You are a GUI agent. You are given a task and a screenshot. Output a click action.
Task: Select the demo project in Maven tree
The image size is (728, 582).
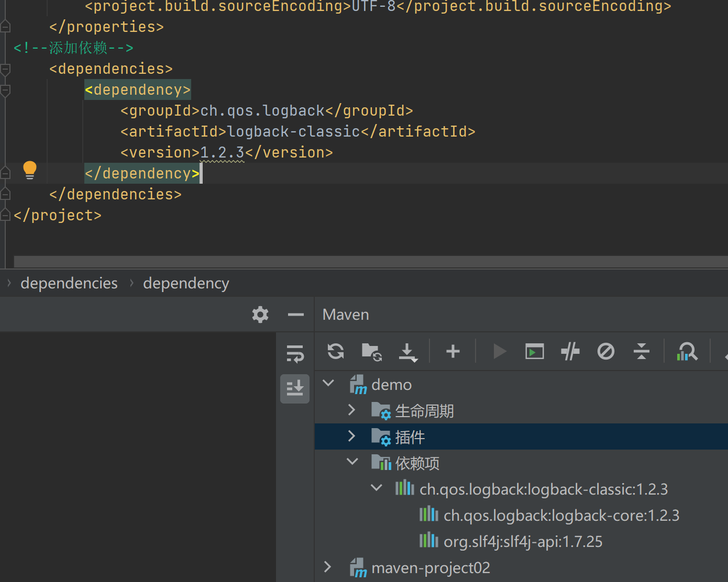point(391,385)
